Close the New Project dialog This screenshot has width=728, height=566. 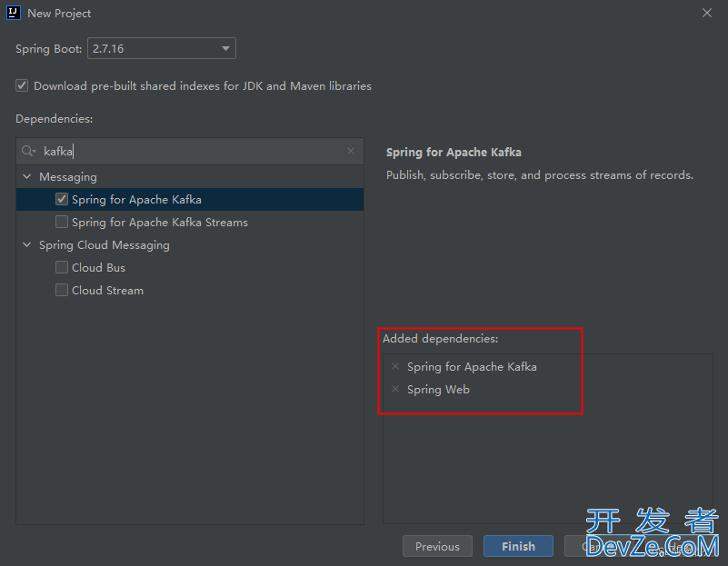tap(707, 13)
